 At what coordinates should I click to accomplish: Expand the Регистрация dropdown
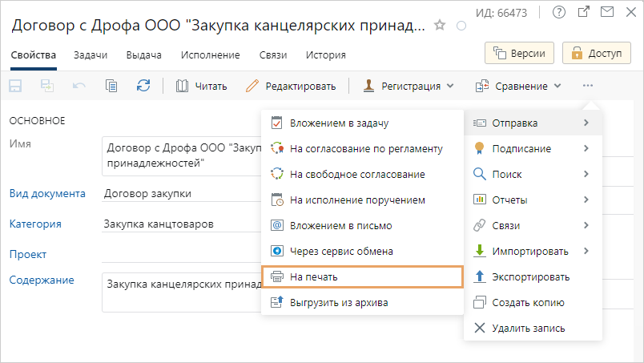pos(409,86)
